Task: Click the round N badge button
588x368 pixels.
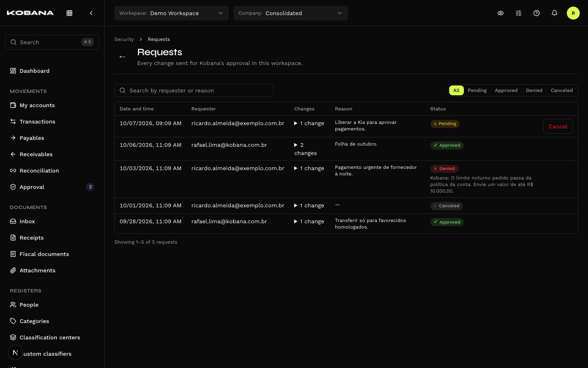Action: 16,352
